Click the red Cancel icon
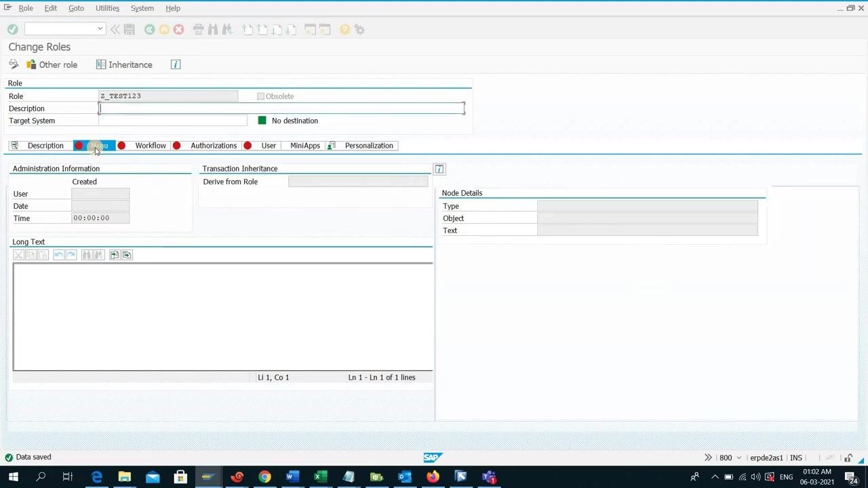This screenshot has width=868, height=488. pyautogui.click(x=178, y=29)
